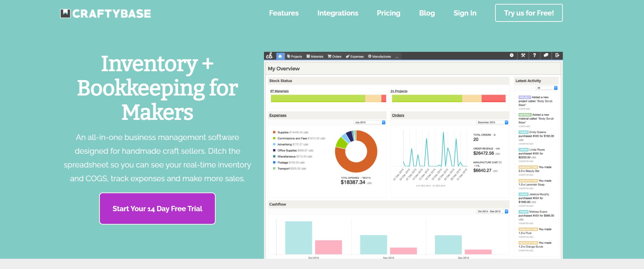Click the red segment of Projects stock bar
Viewport: 644px width, 269px height.
(x=493, y=98)
